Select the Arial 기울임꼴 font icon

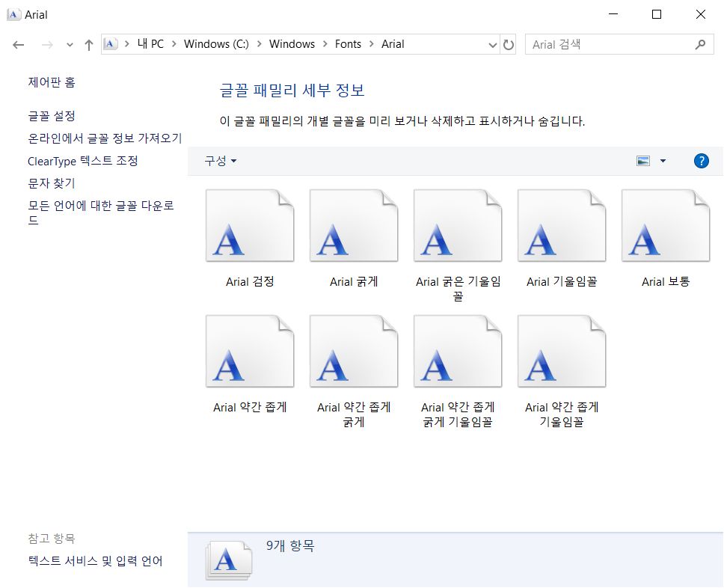562,225
